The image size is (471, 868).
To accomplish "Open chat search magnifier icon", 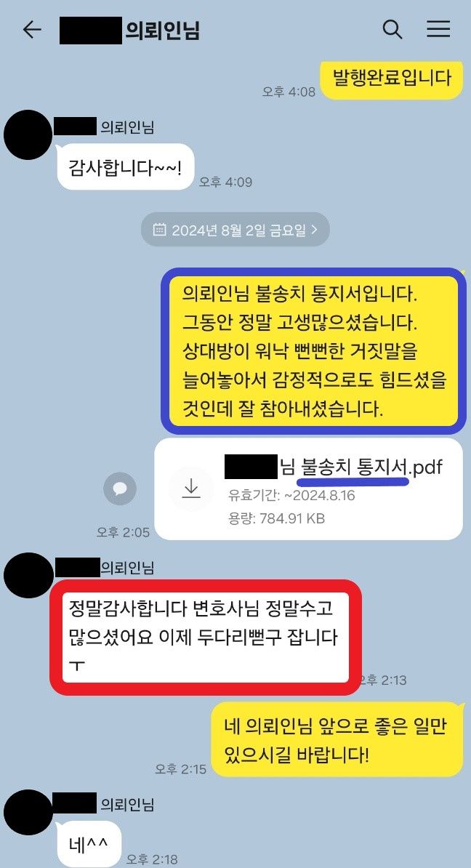I will pos(392,29).
